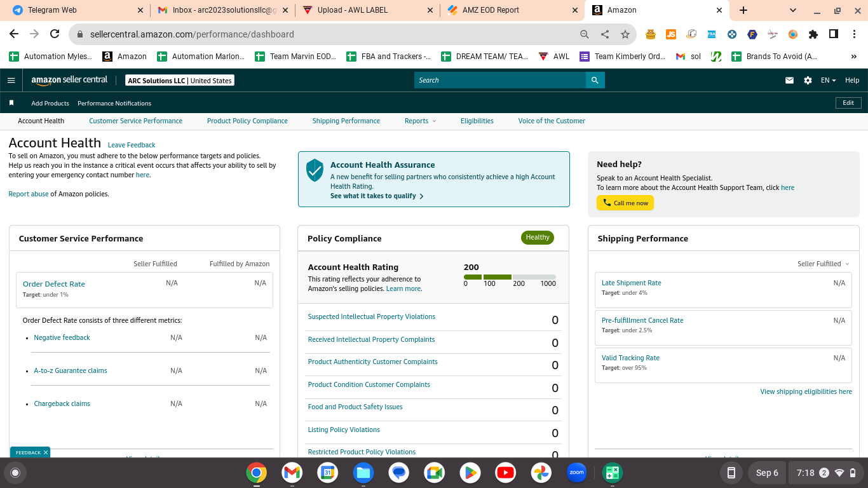Viewport: 868px width, 488px height.
Task: Click the Edit button in the favorites bar
Action: click(848, 103)
